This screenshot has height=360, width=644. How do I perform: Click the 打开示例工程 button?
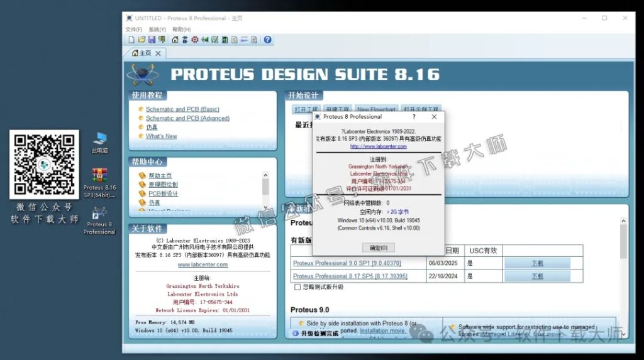point(421,109)
